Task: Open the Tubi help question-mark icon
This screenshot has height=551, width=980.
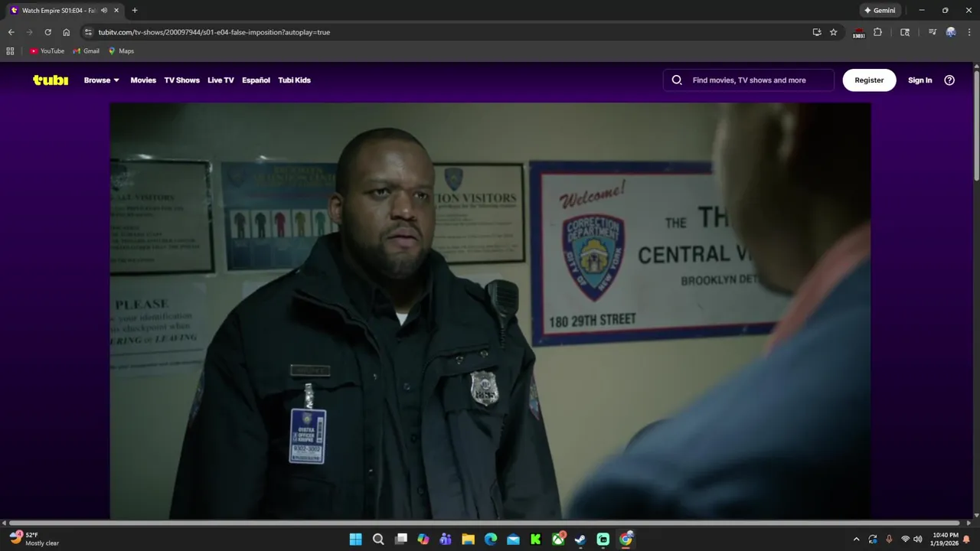Action: 949,80
